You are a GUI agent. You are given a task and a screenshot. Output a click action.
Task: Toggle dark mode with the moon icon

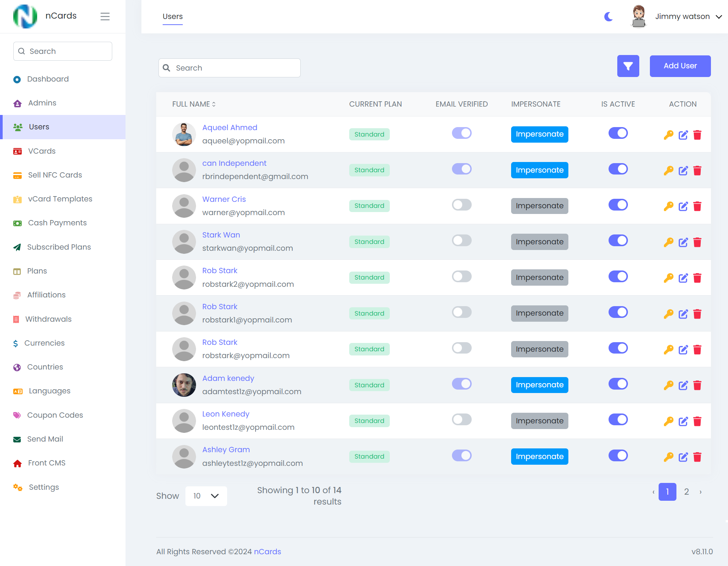point(609,17)
